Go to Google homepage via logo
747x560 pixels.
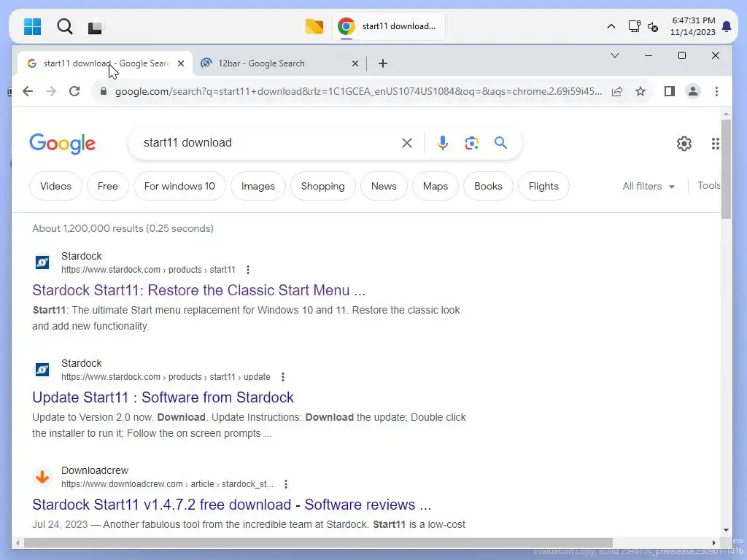pos(63,144)
